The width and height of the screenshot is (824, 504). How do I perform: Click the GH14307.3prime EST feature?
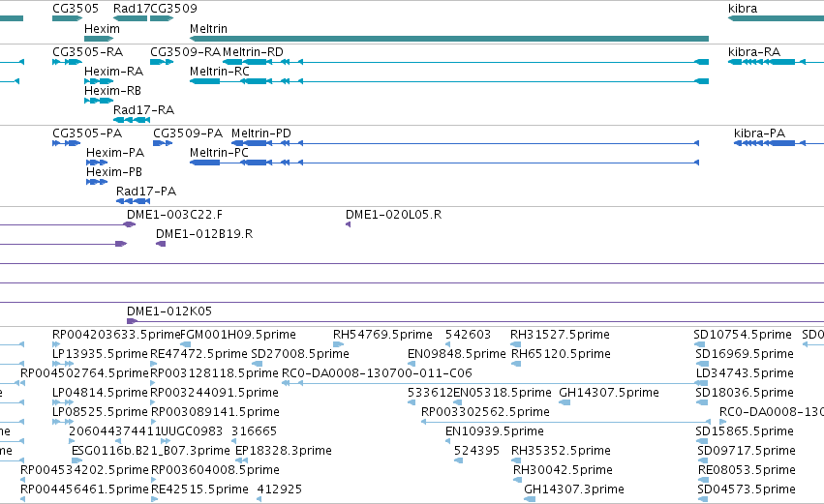pyautogui.click(x=530, y=499)
